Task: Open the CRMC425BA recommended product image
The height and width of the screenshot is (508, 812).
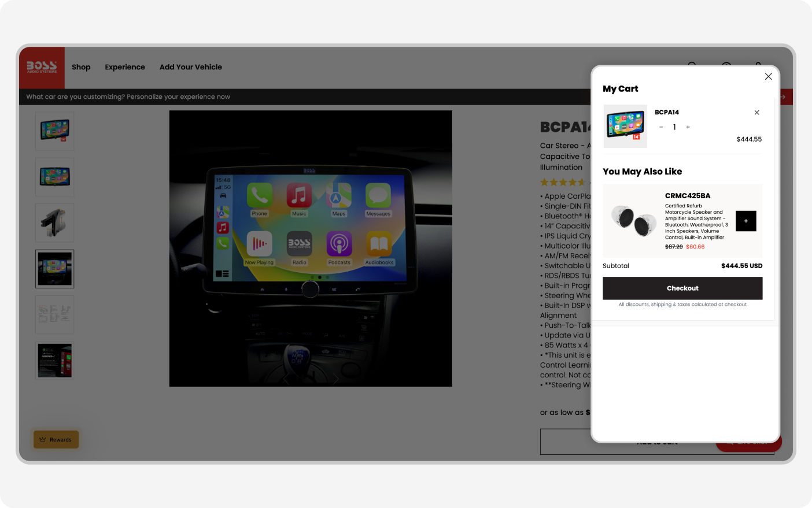Action: [633, 220]
